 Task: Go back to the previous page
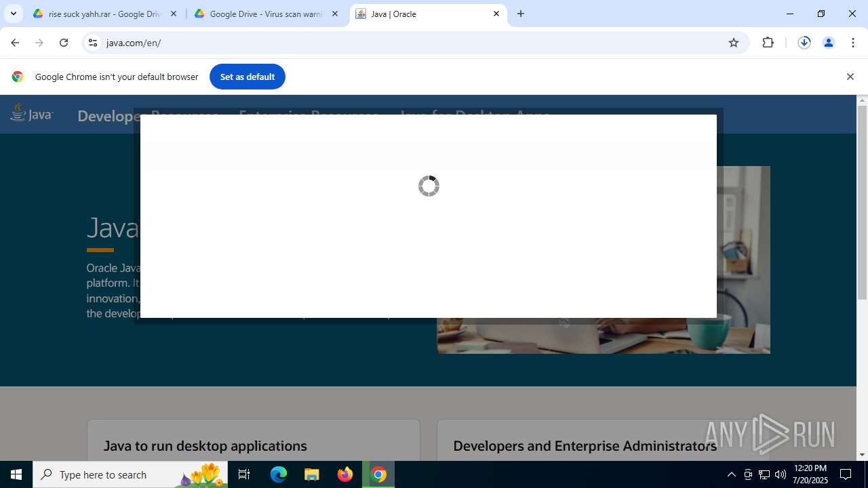[x=15, y=43]
